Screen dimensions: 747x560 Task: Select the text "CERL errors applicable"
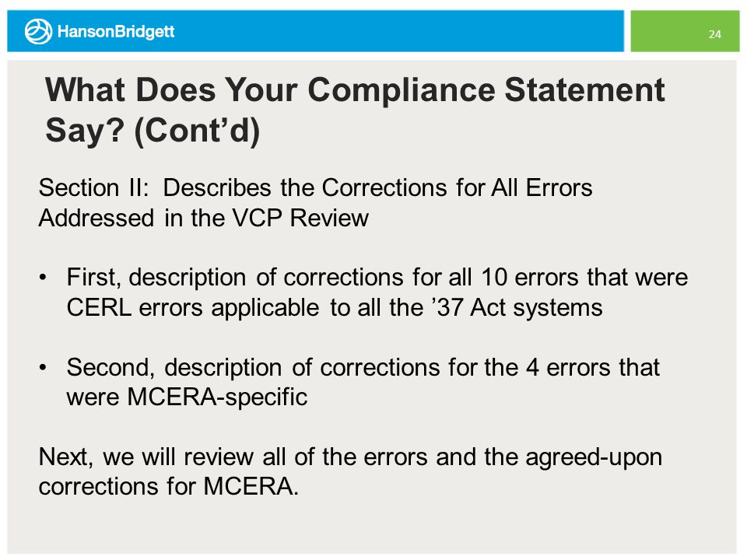(x=193, y=308)
